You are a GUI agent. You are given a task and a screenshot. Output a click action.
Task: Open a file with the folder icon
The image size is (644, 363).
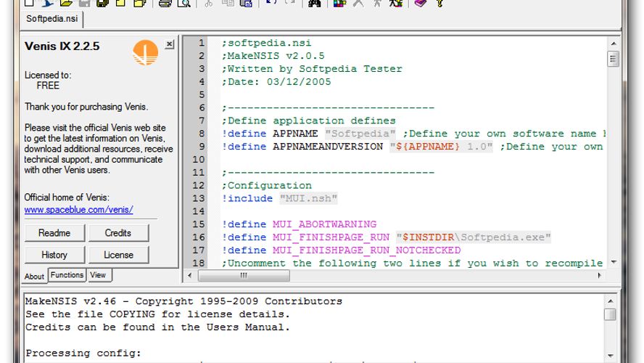click(66, 4)
